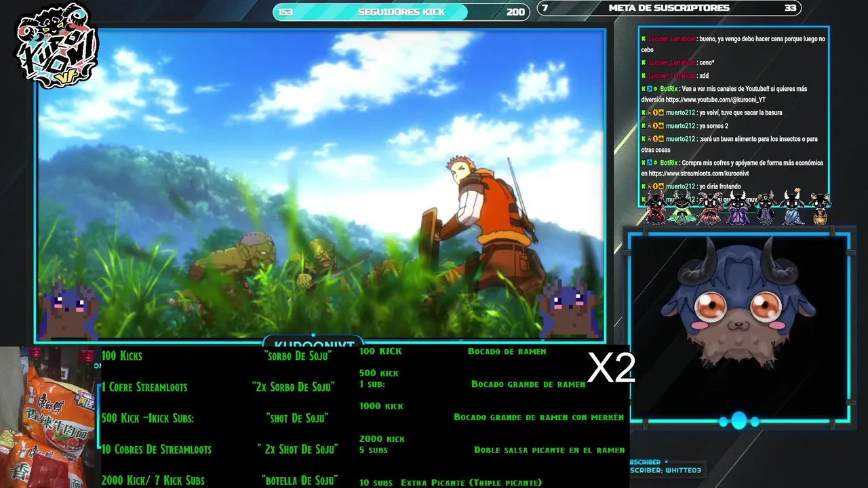Click the "botella De Soju" reward text
The width and height of the screenshot is (868, 488).
click(299, 481)
